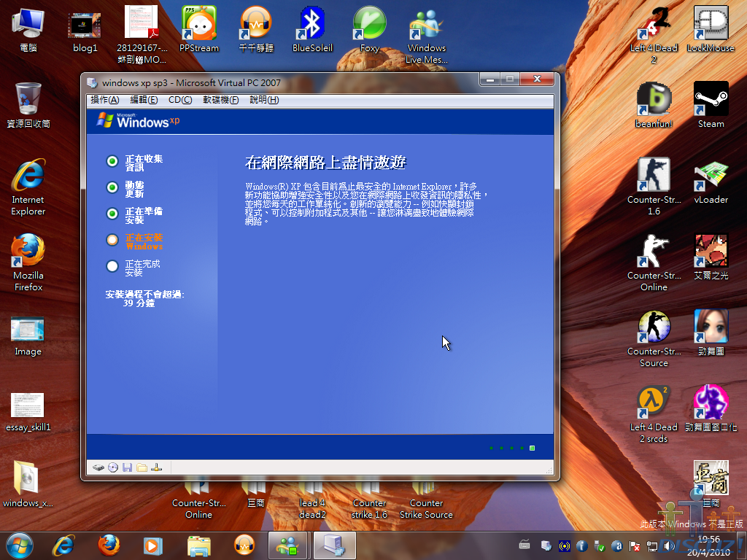Close the Virtual PC 2007 window
This screenshot has height=560, width=747.
537,79
